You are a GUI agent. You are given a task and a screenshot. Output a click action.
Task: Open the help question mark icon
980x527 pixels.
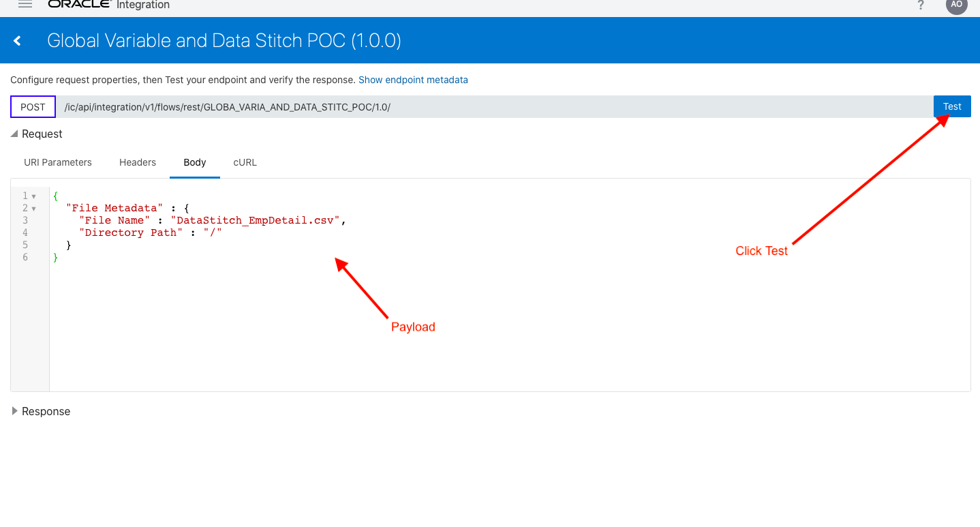(x=921, y=5)
